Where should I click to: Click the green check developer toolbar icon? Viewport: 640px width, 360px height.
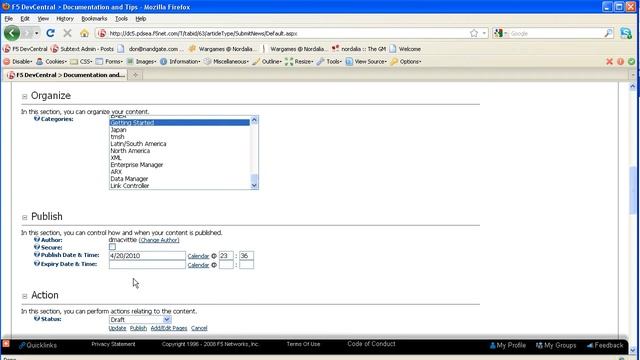point(631,62)
